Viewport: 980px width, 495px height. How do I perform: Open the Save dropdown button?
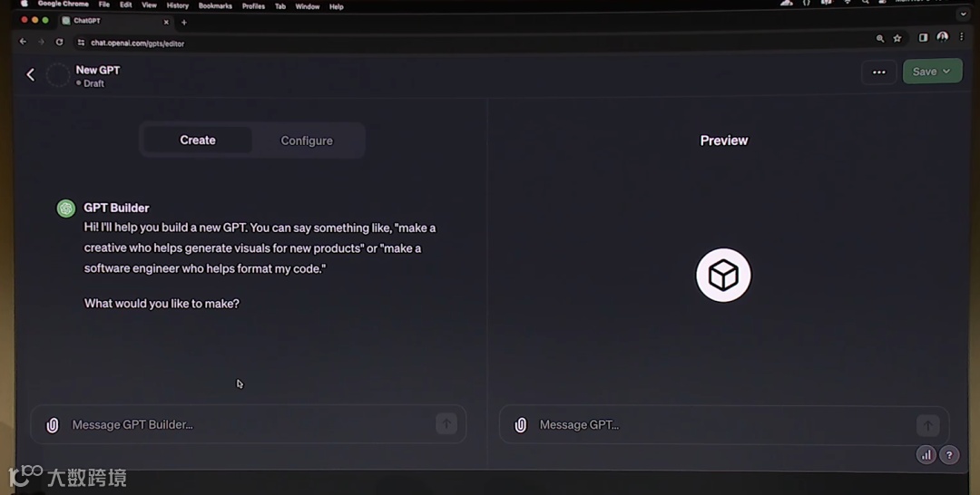[x=932, y=72]
